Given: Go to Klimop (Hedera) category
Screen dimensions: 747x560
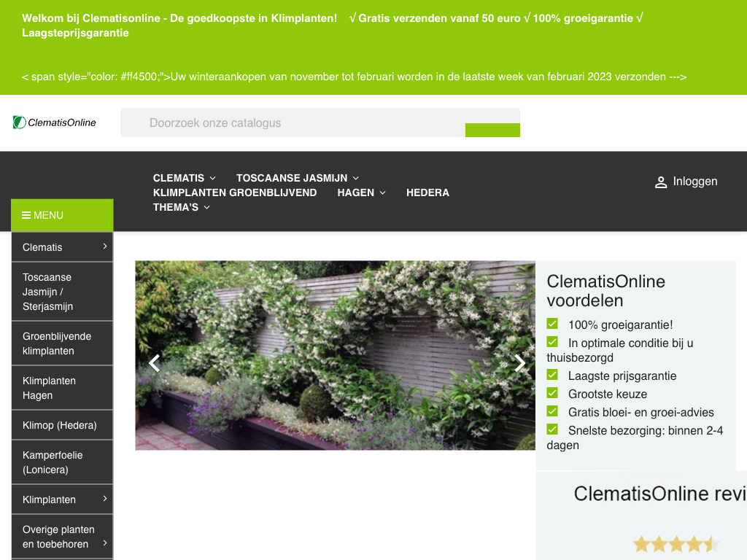Looking at the screenshot, I should [x=59, y=425].
